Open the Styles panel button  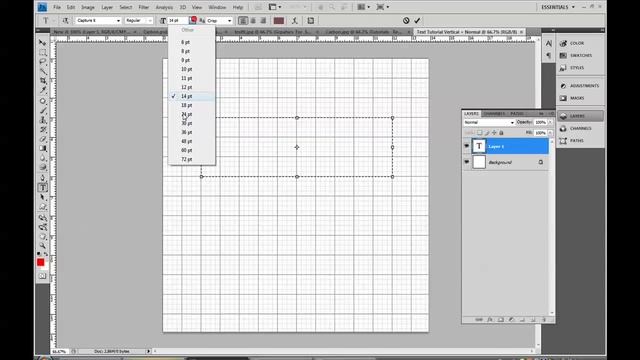[581, 68]
